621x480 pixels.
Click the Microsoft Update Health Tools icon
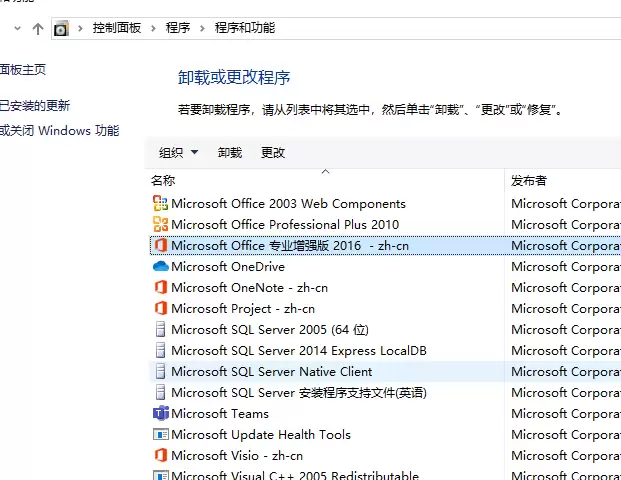coord(160,434)
